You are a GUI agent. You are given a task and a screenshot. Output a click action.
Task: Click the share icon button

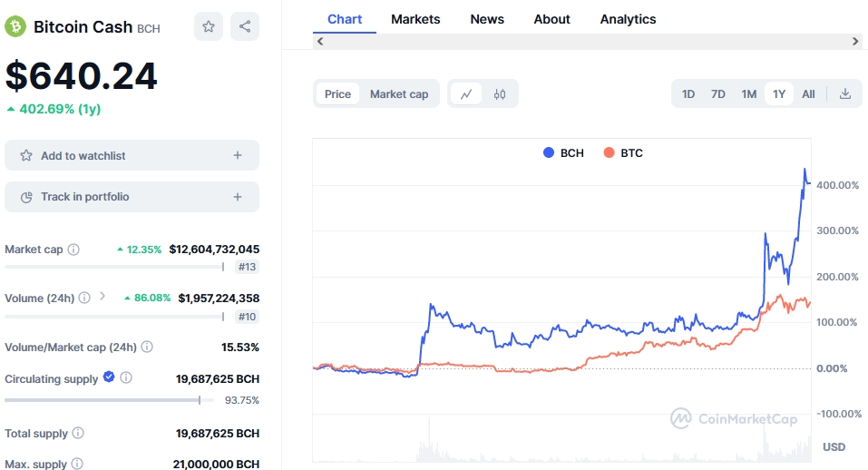245,26
